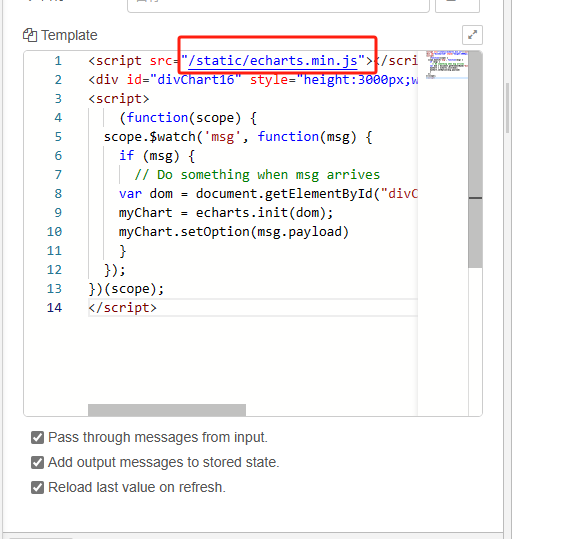Click the code minimap preview
The image size is (562, 539).
[x=447, y=65]
